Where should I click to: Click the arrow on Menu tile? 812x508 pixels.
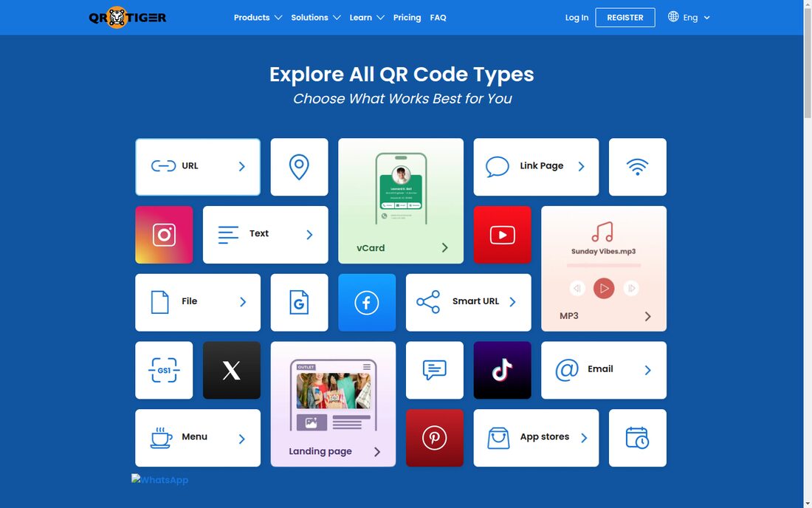click(242, 439)
